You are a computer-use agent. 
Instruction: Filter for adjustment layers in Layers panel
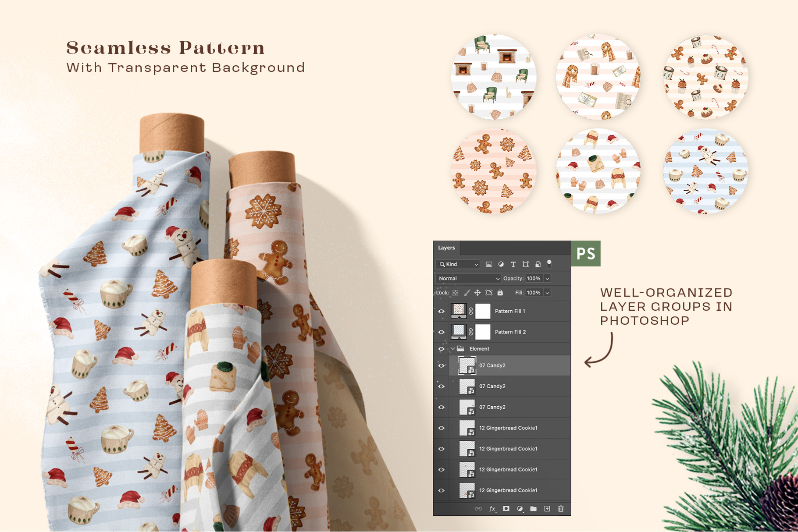pos(501,264)
